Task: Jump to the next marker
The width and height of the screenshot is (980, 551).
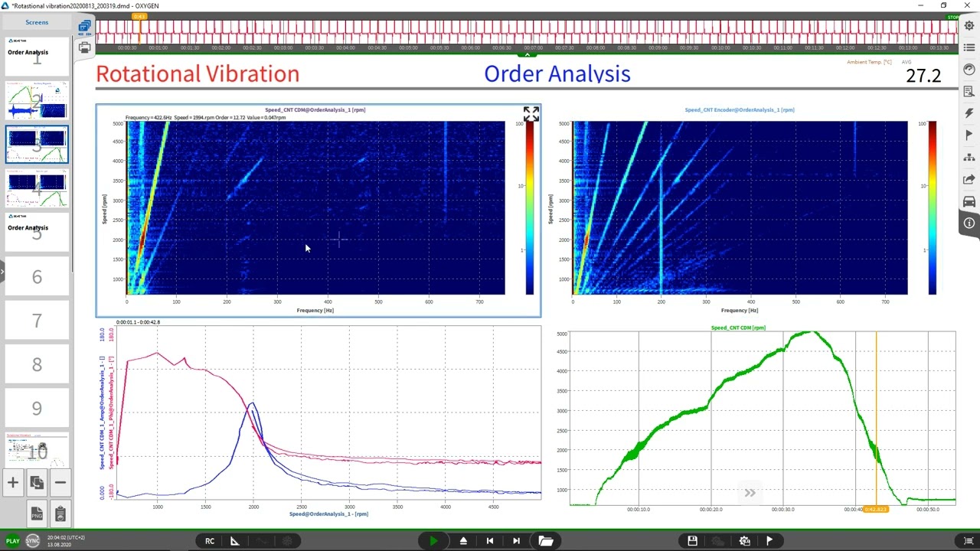Action: [x=516, y=541]
